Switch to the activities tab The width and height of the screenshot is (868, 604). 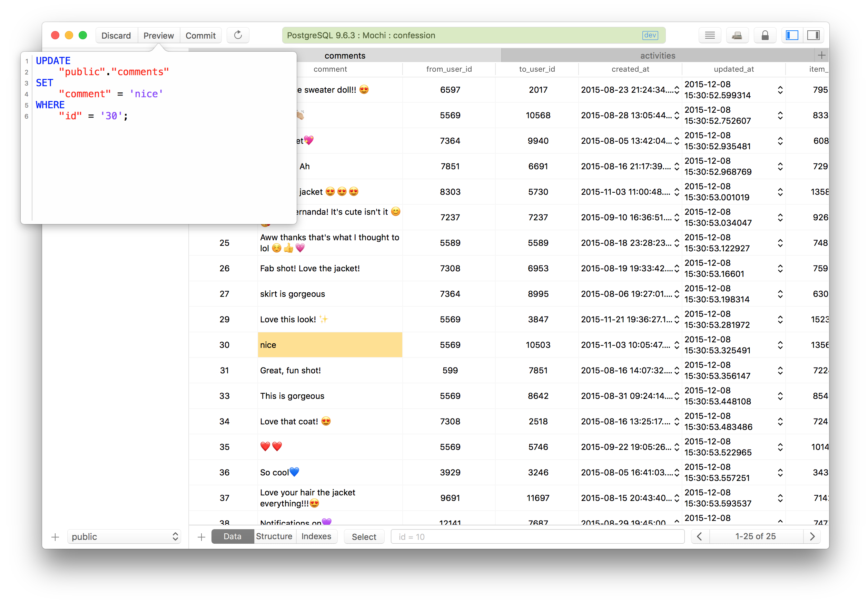[658, 56]
